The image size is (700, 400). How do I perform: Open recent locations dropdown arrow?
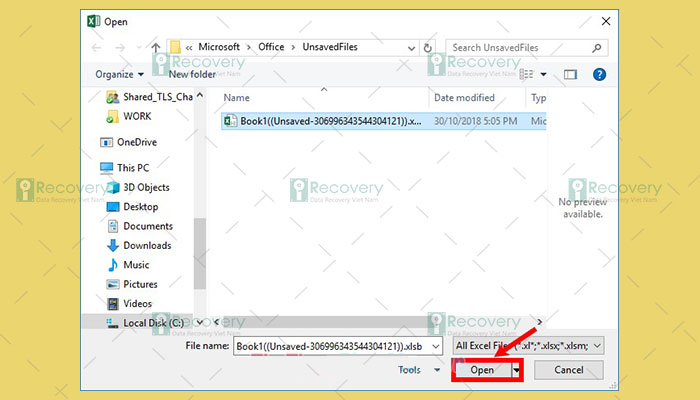(x=139, y=47)
